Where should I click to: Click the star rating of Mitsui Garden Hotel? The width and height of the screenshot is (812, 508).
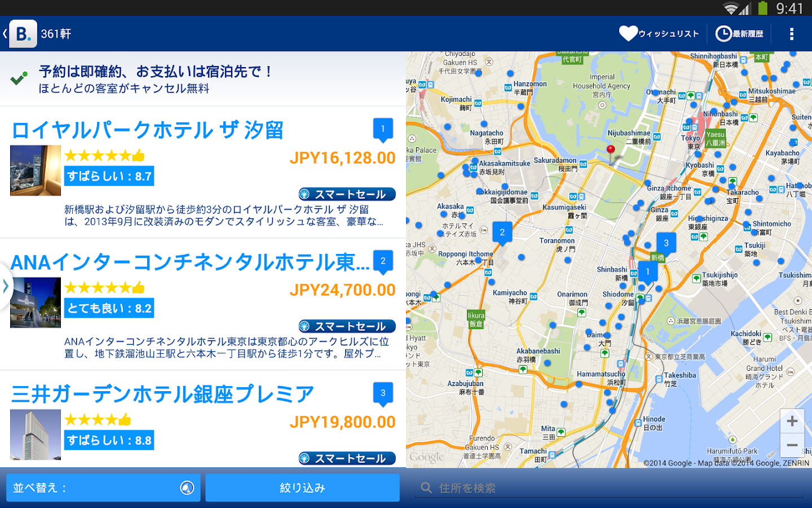tap(98, 420)
